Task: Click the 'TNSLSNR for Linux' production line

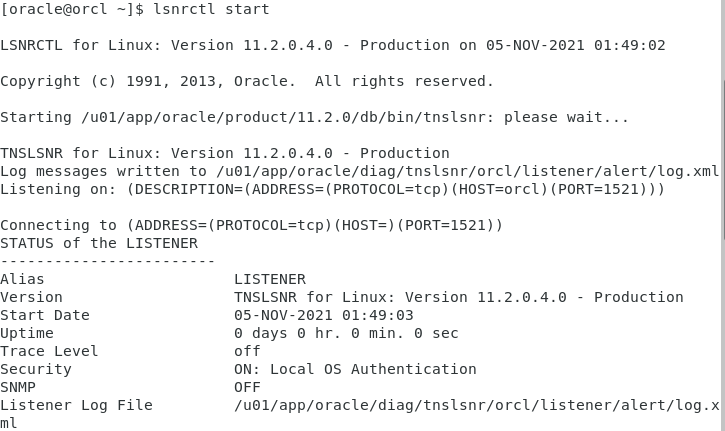Action: pyautogui.click(x=224, y=153)
